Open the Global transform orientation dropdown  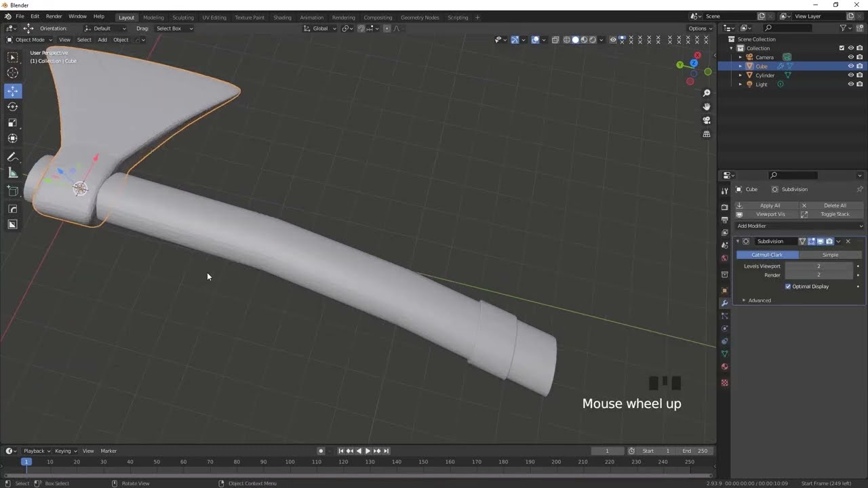(x=319, y=28)
